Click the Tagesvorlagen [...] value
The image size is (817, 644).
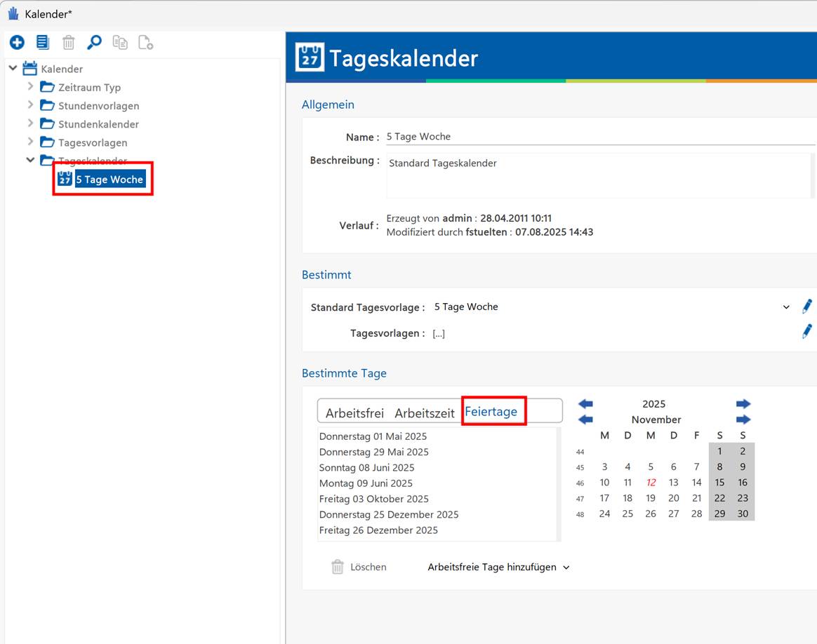pyautogui.click(x=439, y=333)
